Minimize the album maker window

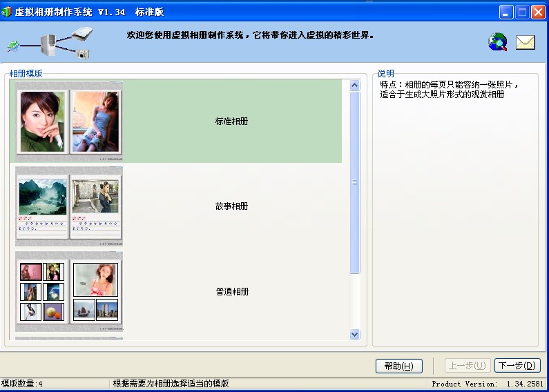tap(507, 12)
